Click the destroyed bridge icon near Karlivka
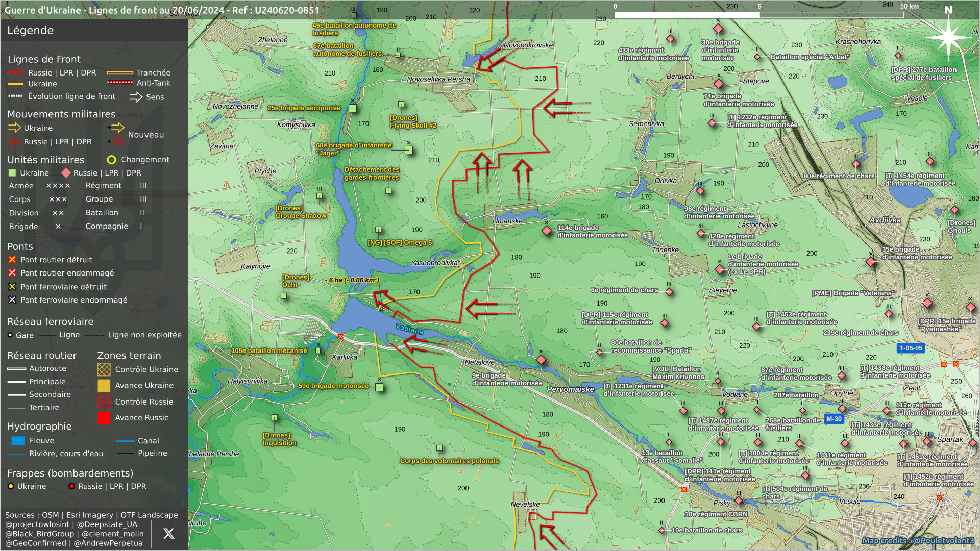Viewport: 980px width, 551px height. (340, 337)
